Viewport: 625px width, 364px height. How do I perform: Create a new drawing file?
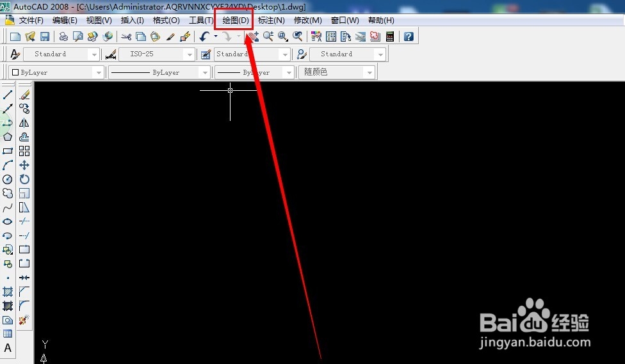pos(15,36)
